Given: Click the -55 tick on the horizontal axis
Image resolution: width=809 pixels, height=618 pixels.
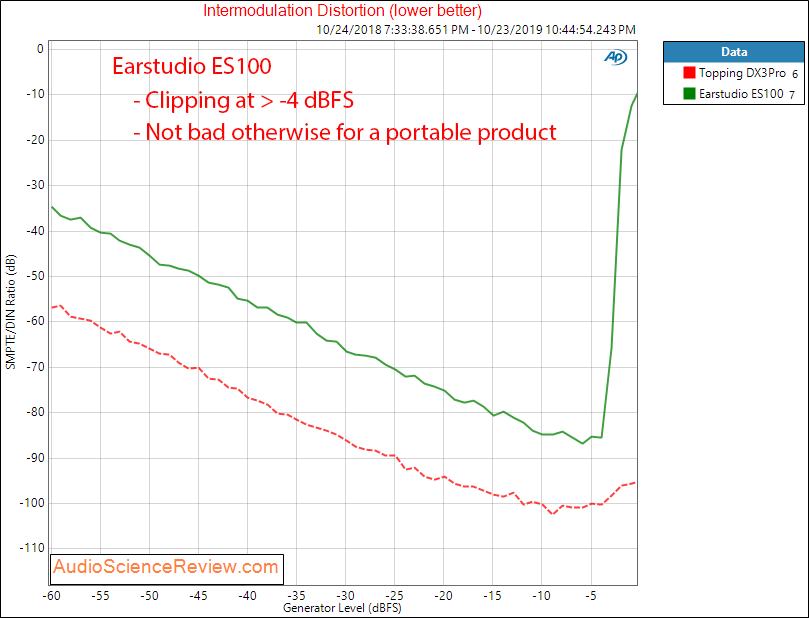Looking at the screenshot, I should 101,596.
